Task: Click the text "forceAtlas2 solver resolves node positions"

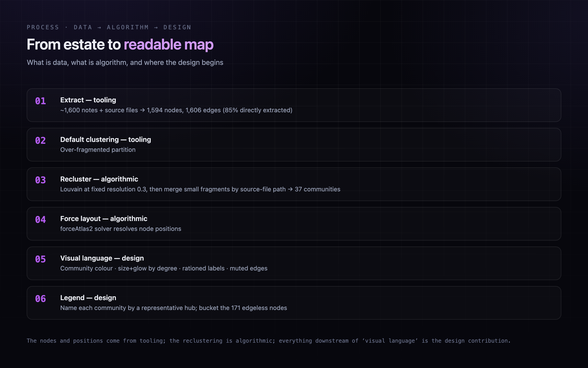Action: 121,229
